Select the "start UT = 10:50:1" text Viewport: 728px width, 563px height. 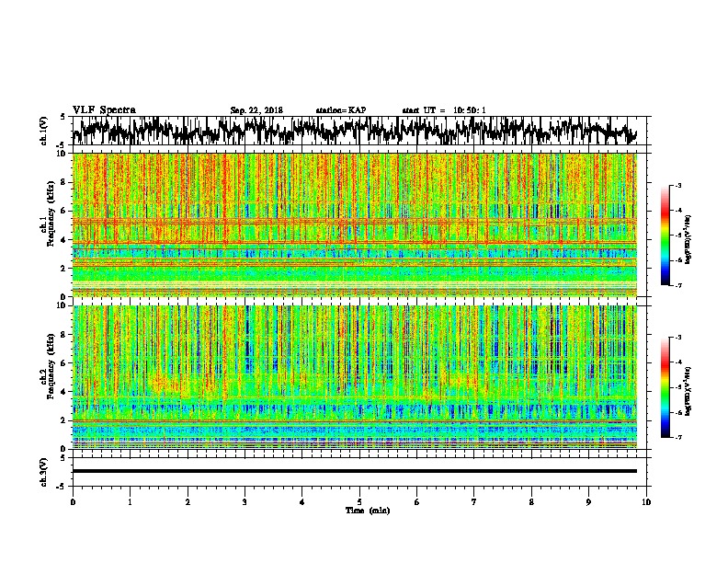(444, 110)
